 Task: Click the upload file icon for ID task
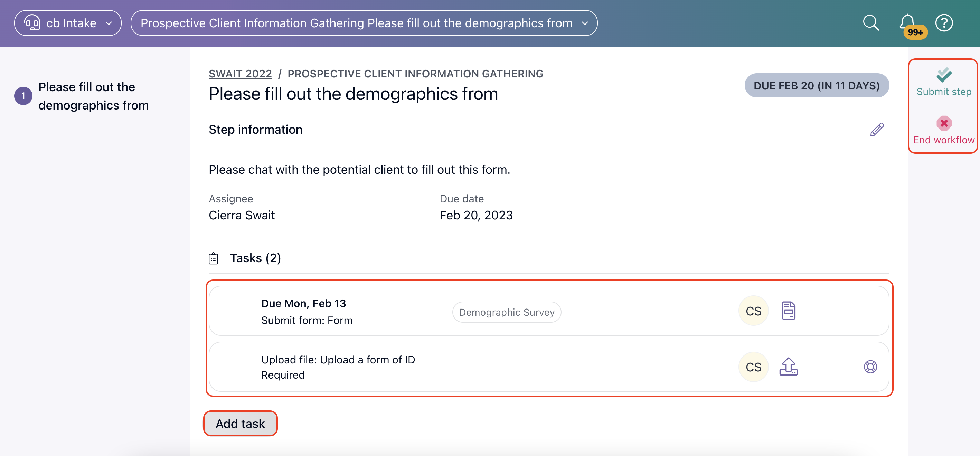coord(788,367)
